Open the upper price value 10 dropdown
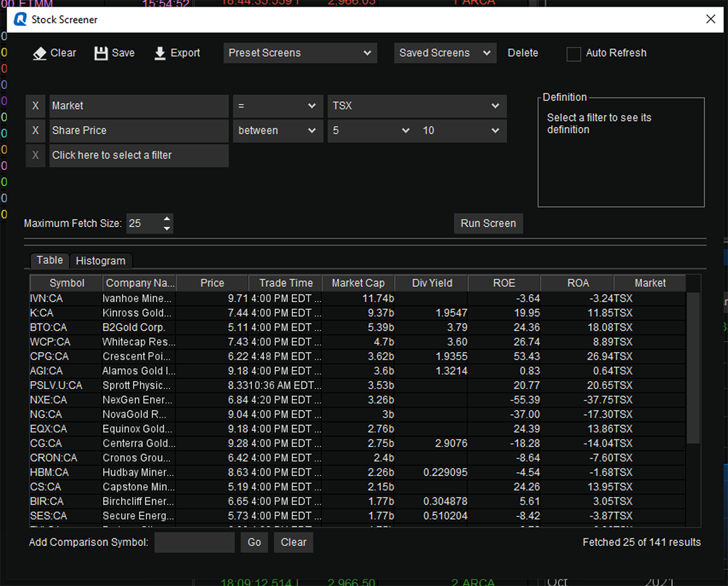The image size is (728, 586). pyautogui.click(x=461, y=131)
